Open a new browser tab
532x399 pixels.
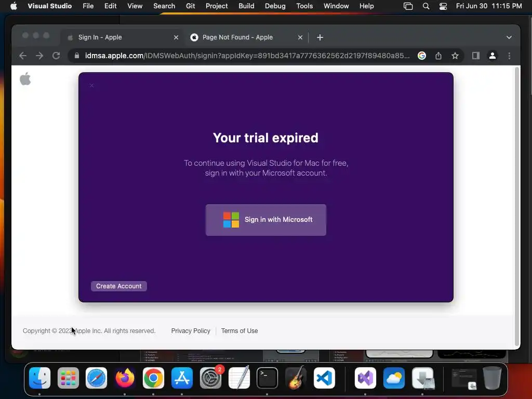pyautogui.click(x=320, y=37)
